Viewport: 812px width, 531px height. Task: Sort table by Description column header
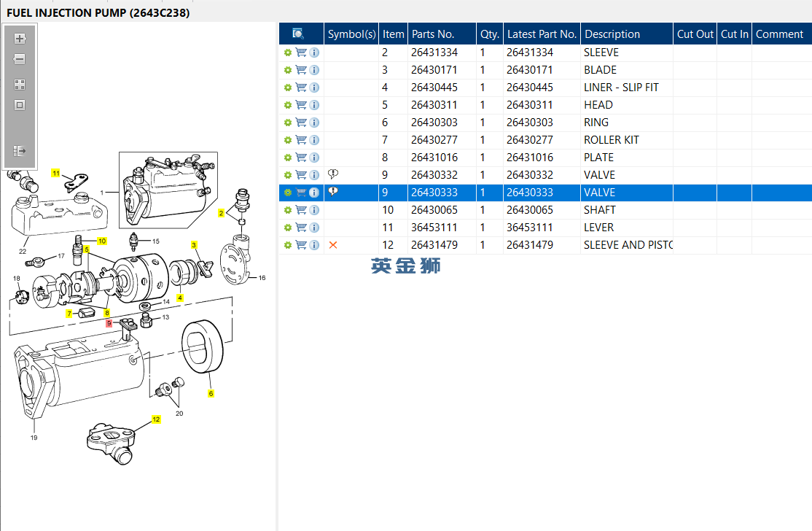coord(612,34)
